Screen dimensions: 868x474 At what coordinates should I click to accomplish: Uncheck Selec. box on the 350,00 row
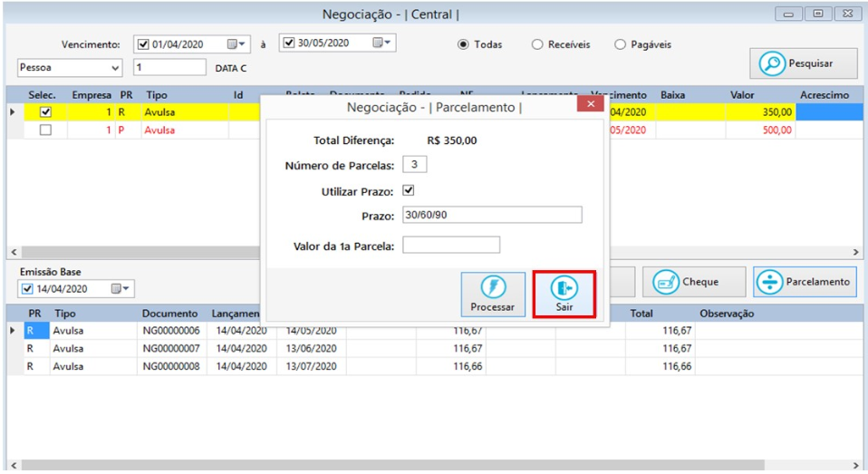(x=45, y=111)
